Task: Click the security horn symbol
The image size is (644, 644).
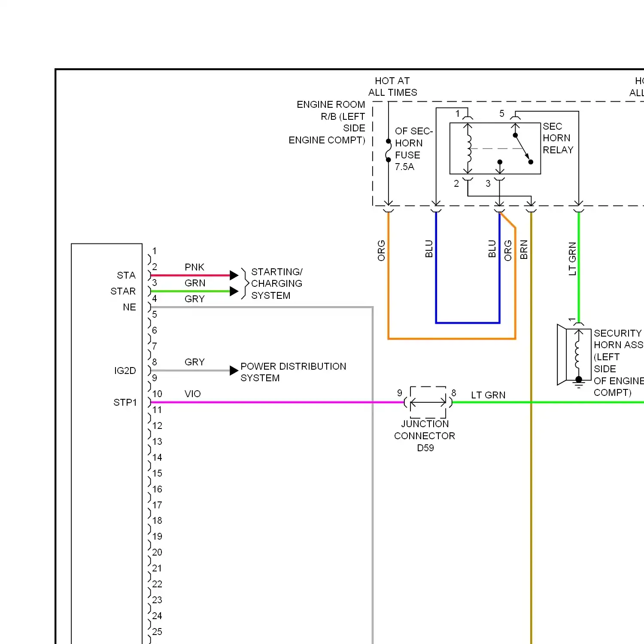Action: [x=574, y=355]
